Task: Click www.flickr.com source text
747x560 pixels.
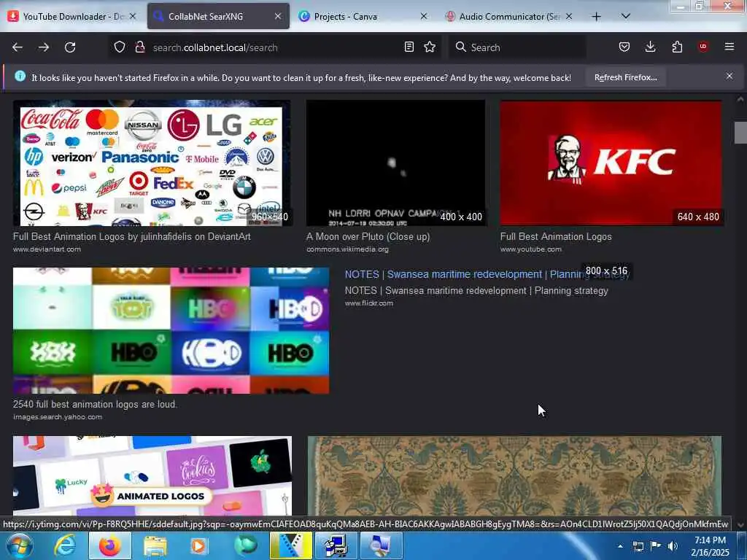Action: point(368,303)
